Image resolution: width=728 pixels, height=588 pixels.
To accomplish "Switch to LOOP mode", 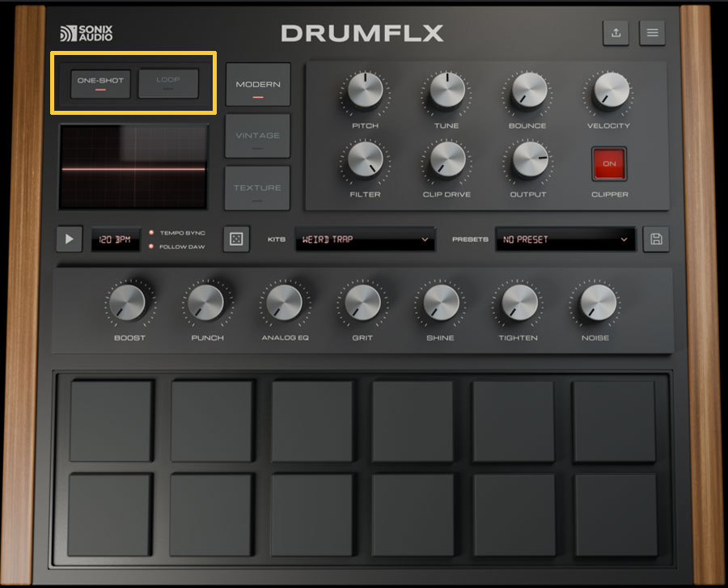I will [168, 83].
